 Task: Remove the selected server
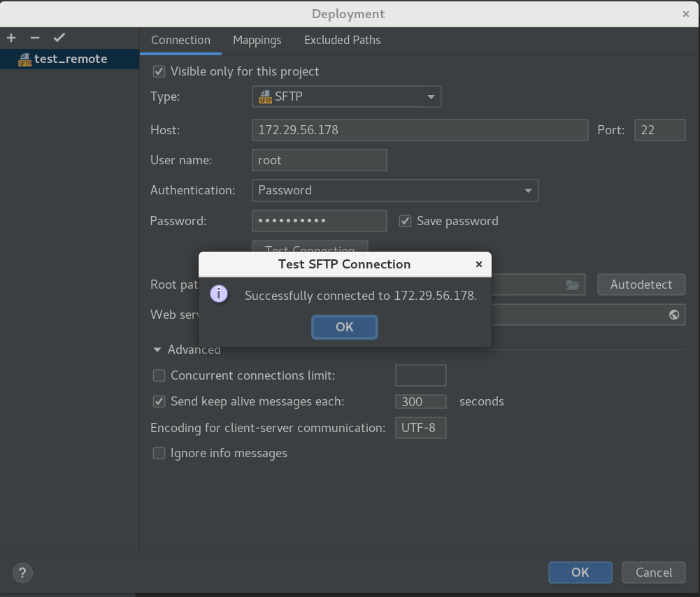pos(34,37)
